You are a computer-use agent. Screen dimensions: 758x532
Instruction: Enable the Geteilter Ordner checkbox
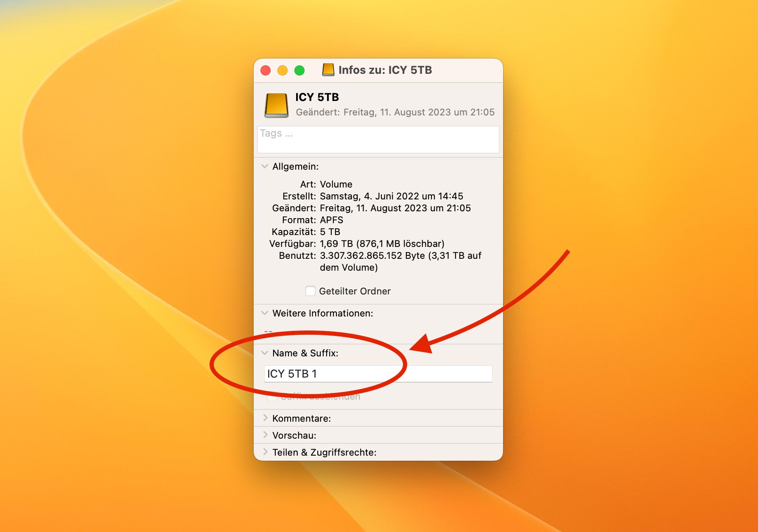tap(310, 291)
